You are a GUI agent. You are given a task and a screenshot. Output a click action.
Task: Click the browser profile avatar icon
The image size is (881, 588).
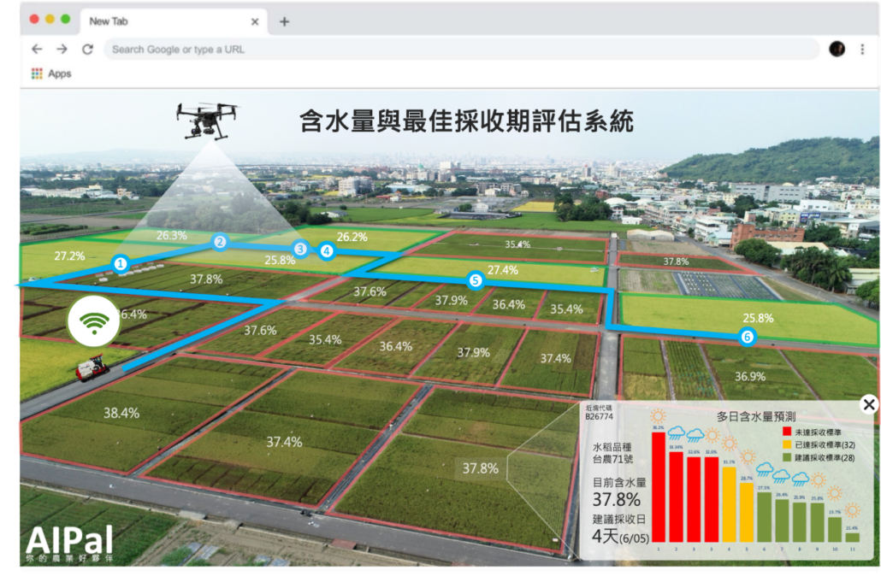[837, 49]
